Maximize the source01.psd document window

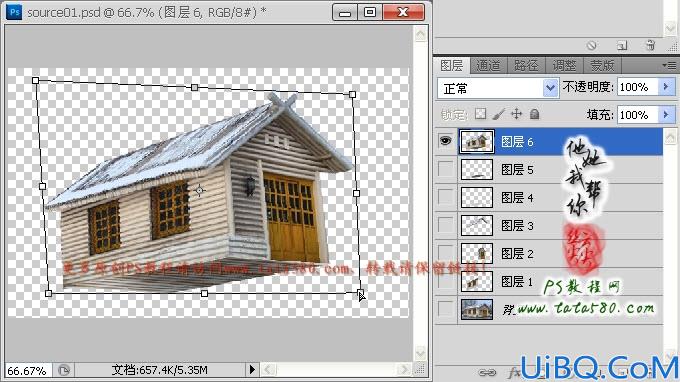point(370,12)
